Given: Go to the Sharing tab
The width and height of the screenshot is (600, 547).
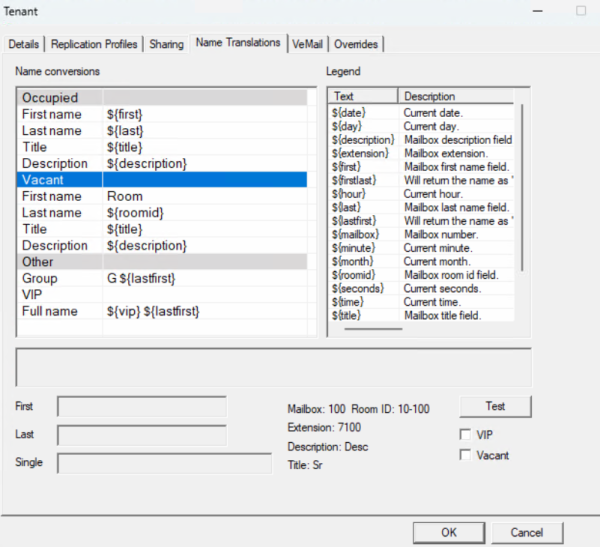Looking at the screenshot, I should (166, 44).
